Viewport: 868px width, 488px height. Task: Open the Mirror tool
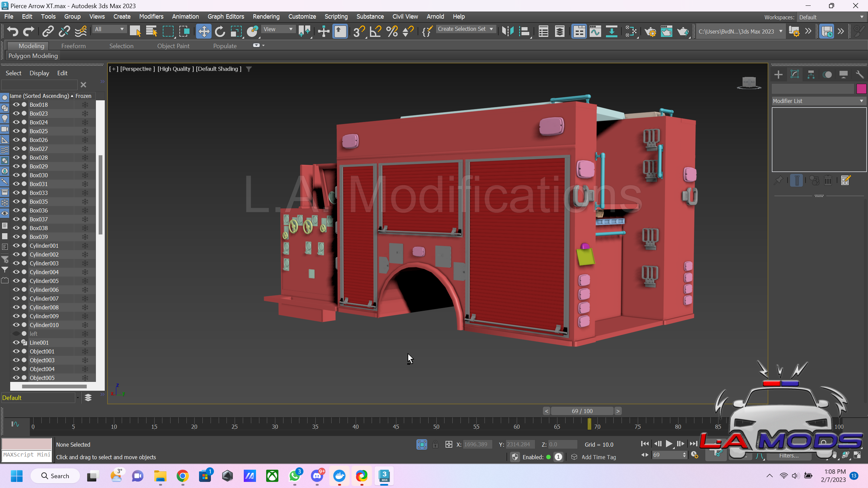click(x=508, y=32)
